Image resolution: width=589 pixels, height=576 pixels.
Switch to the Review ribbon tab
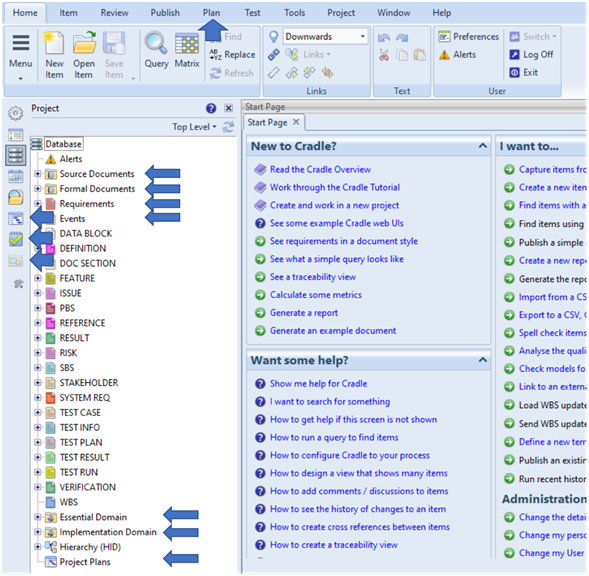(114, 13)
